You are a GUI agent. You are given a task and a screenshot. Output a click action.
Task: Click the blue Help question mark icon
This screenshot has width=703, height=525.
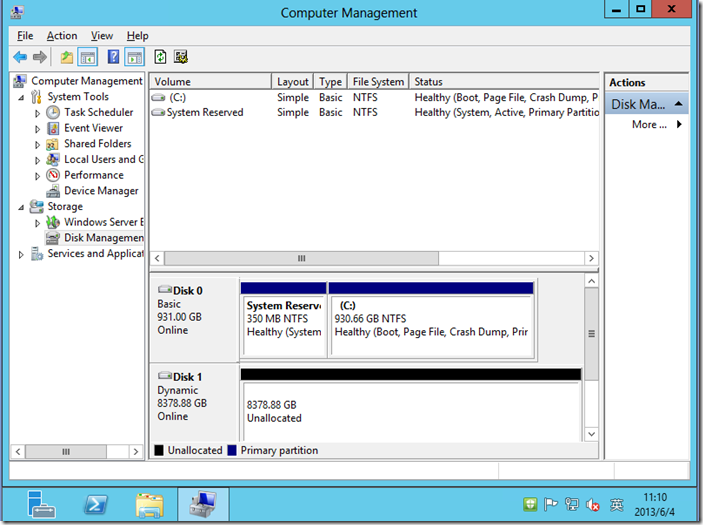click(113, 57)
